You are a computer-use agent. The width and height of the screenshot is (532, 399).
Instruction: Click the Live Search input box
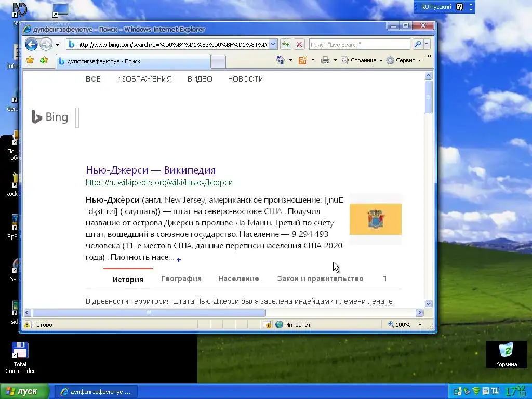(x=360, y=45)
